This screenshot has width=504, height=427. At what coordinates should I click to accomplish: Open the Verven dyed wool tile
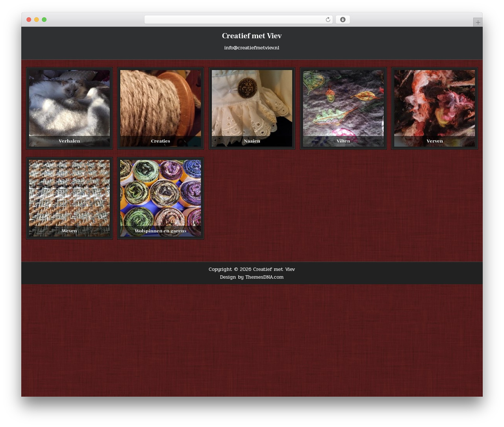point(435,108)
